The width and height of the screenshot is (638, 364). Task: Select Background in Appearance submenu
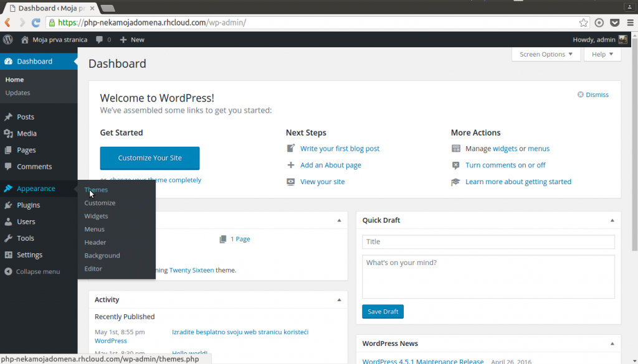pos(102,256)
